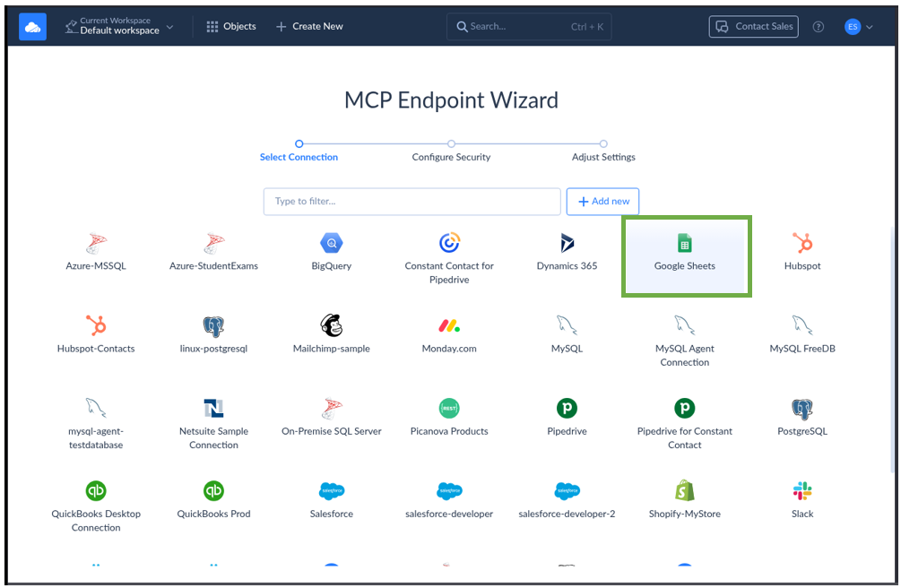Open the help question mark icon
The height and width of the screenshot is (588, 901).
point(818,27)
